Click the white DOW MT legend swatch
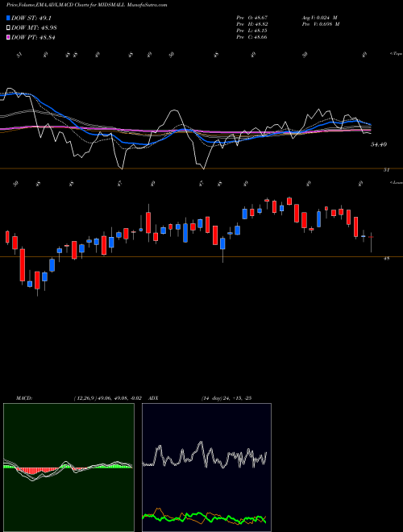This screenshot has height=532, width=403. pos(8,28)
